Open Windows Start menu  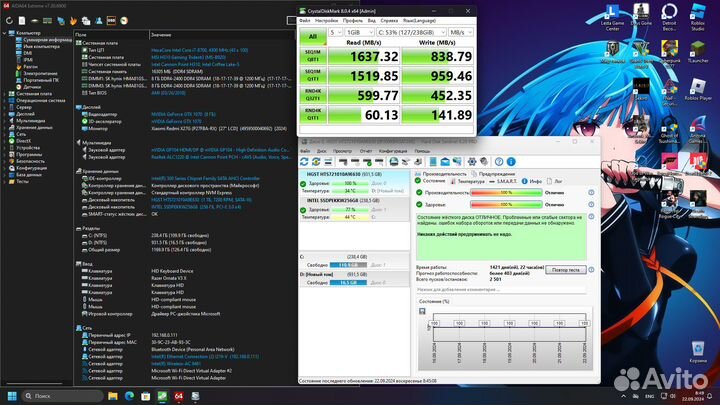(x=12, y=396)
